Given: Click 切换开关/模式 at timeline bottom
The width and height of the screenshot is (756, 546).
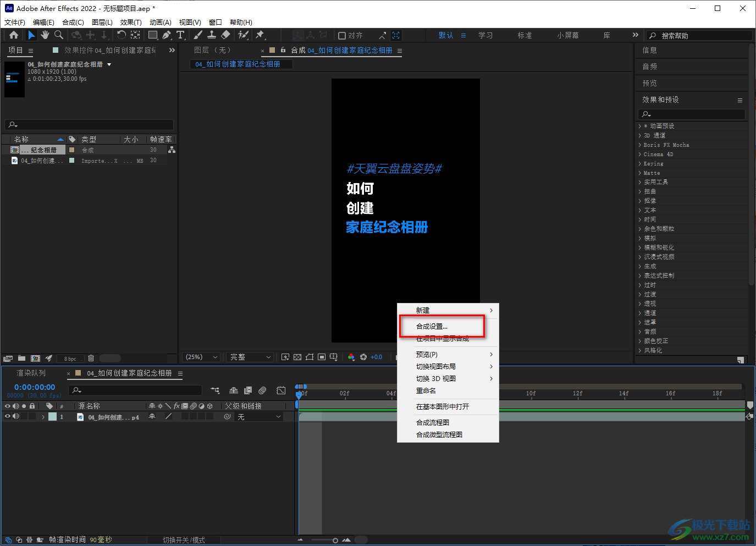Looking at the screenshot, I should [x=184, y=540].
